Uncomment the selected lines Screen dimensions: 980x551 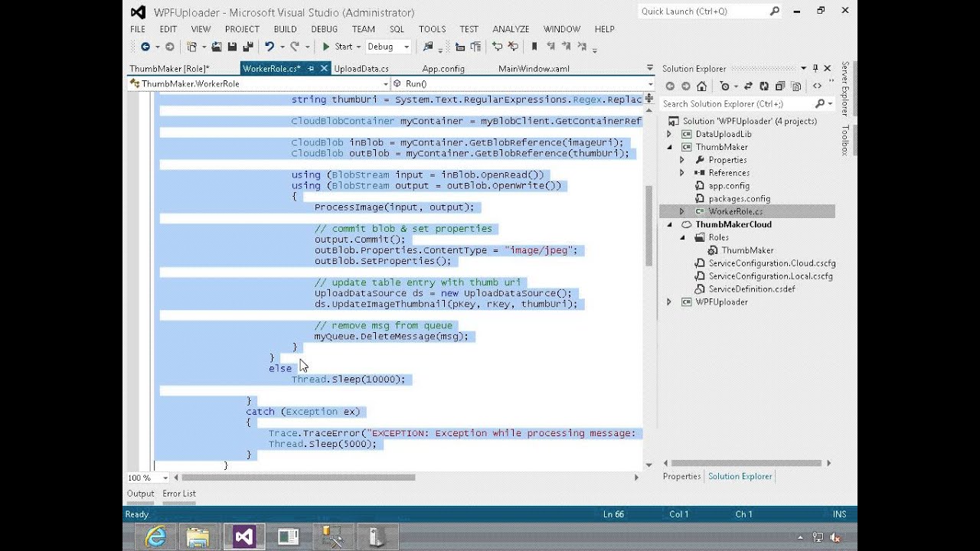tap(513, 47)
